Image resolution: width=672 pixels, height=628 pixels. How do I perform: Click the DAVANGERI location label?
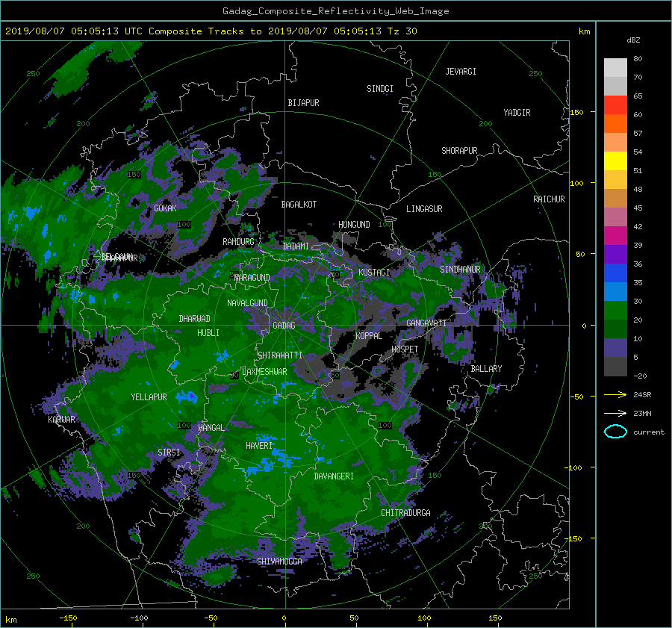[334, 476]
